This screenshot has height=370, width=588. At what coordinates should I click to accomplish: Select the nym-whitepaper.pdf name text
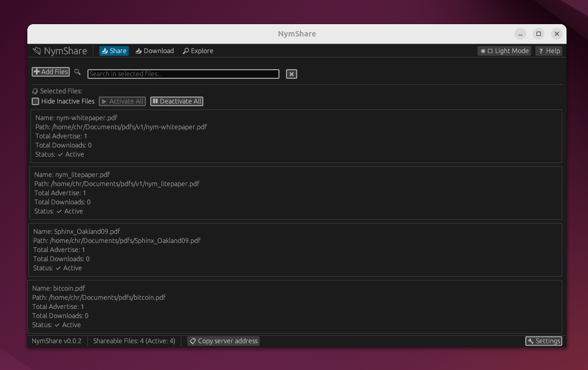click(x=77, y=118)
